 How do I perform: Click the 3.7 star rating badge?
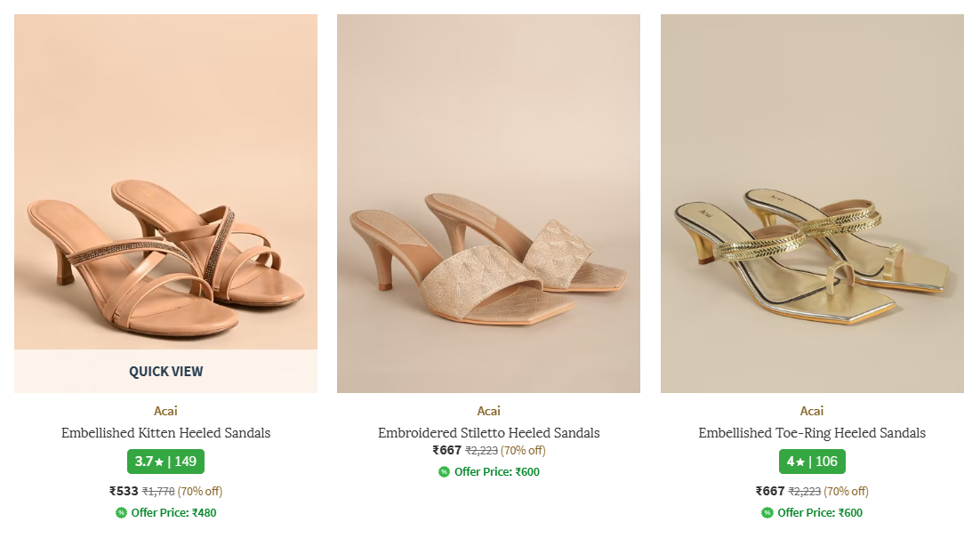click(x=165, y=462)
